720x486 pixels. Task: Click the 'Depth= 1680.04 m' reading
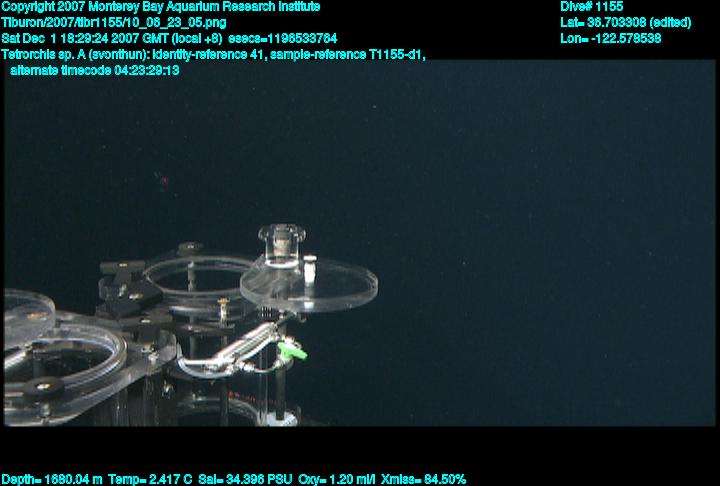51,480
